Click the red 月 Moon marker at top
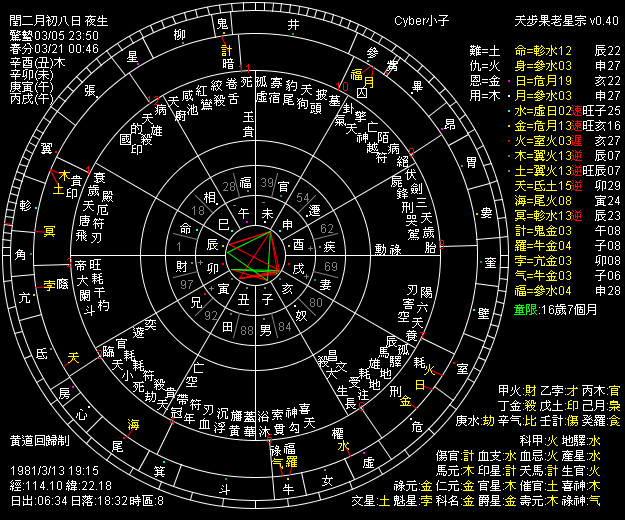 click(368, 84)
